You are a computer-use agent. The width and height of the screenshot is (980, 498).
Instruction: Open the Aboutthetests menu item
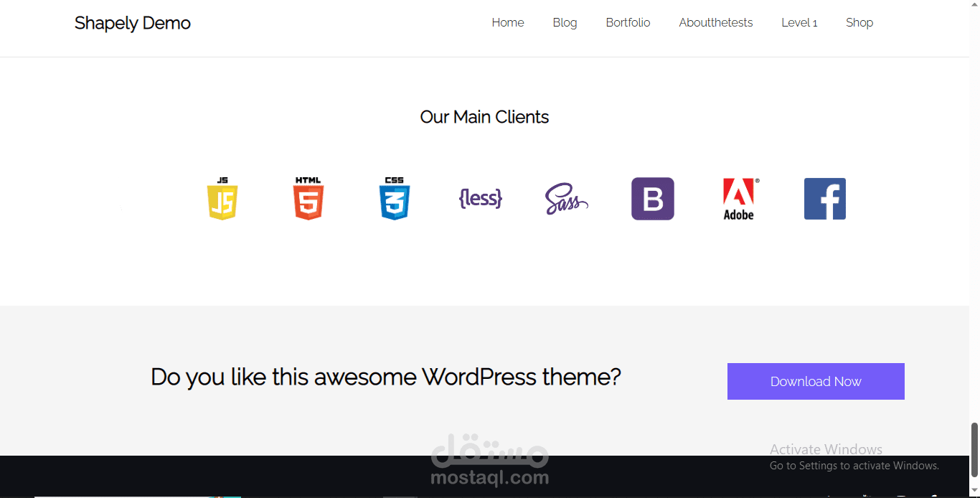coord(716,23)
